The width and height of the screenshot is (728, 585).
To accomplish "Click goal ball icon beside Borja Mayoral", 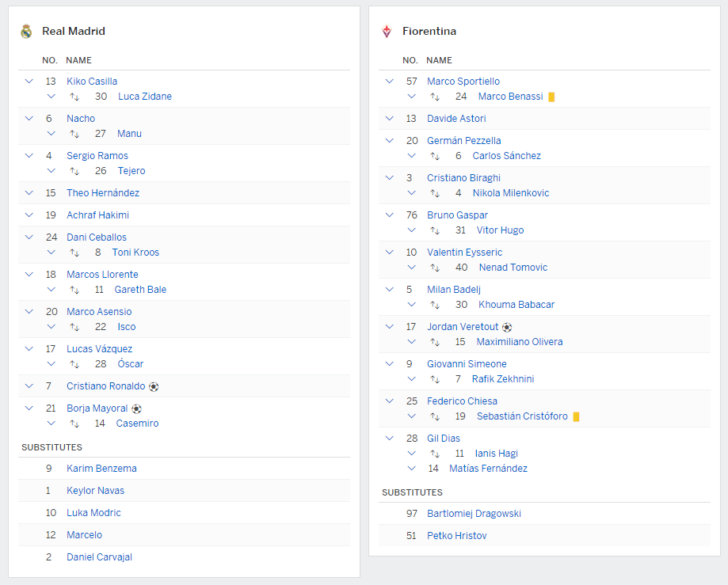I will (136, 408).
